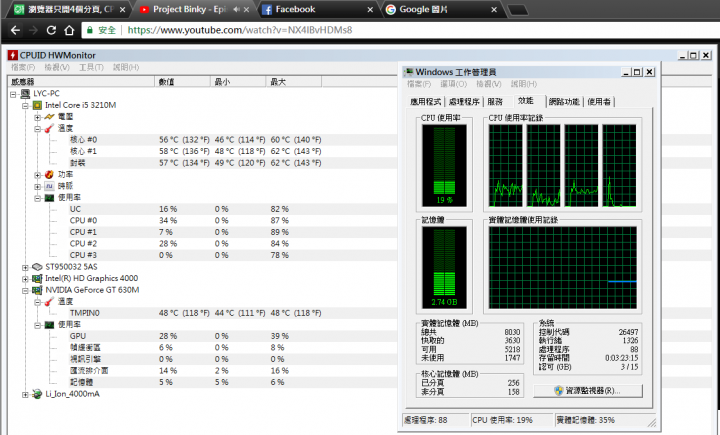Click the 感應器 column header
Image resolution: width=720 pixels, height=435 pixels.
coord(81,82)
